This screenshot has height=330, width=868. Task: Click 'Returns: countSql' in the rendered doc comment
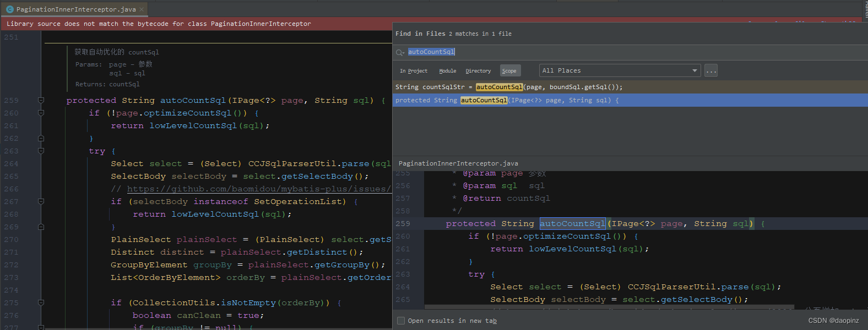tap(107, 84)
